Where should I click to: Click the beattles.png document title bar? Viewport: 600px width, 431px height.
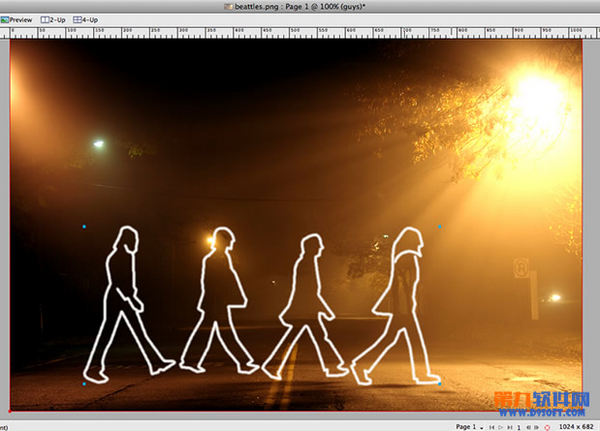point(300,5)
